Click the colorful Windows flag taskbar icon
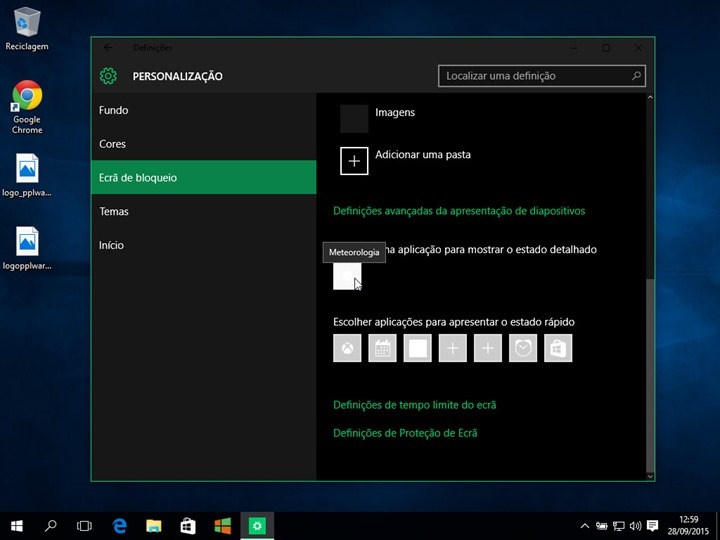 click(223, 526)
